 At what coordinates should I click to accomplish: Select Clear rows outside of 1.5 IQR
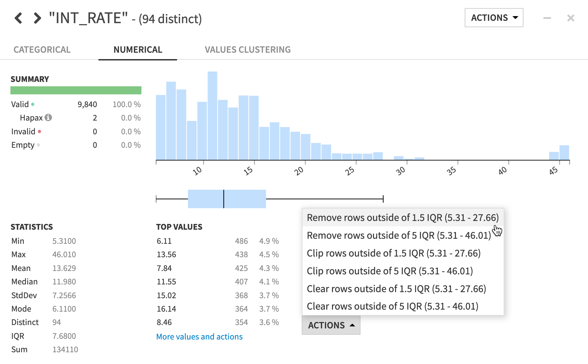396,289
